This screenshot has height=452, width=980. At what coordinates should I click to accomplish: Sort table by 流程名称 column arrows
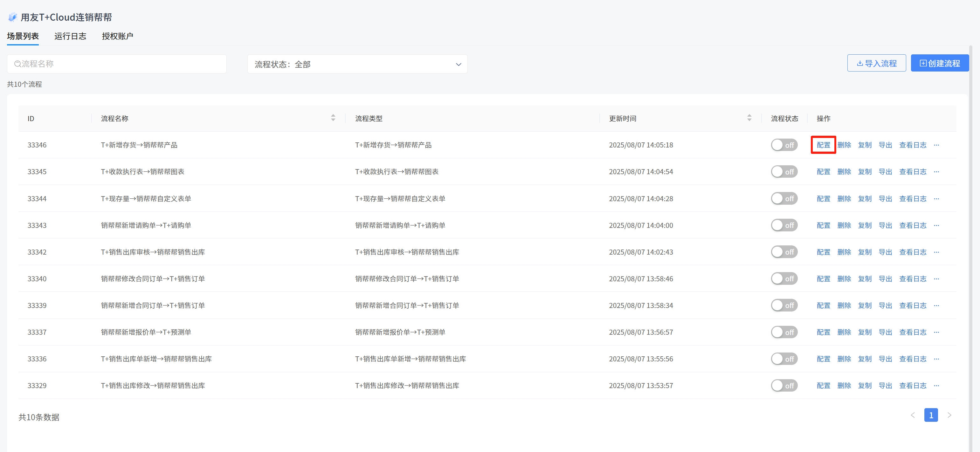333,118
